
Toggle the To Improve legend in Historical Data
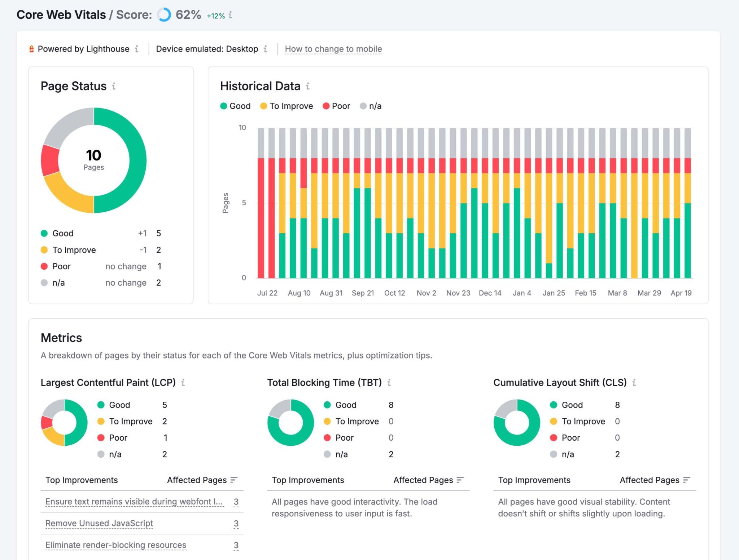287,106
